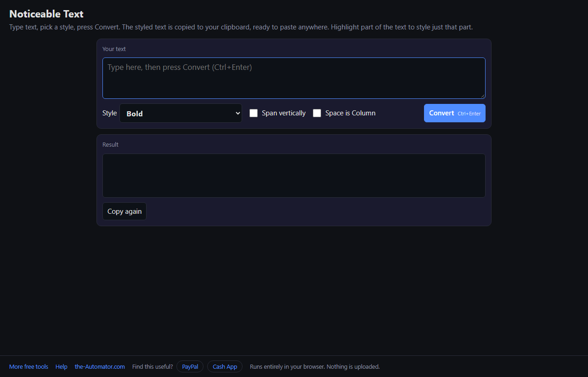
Task: Click the Space is Column text label
Action: point(351,113)
